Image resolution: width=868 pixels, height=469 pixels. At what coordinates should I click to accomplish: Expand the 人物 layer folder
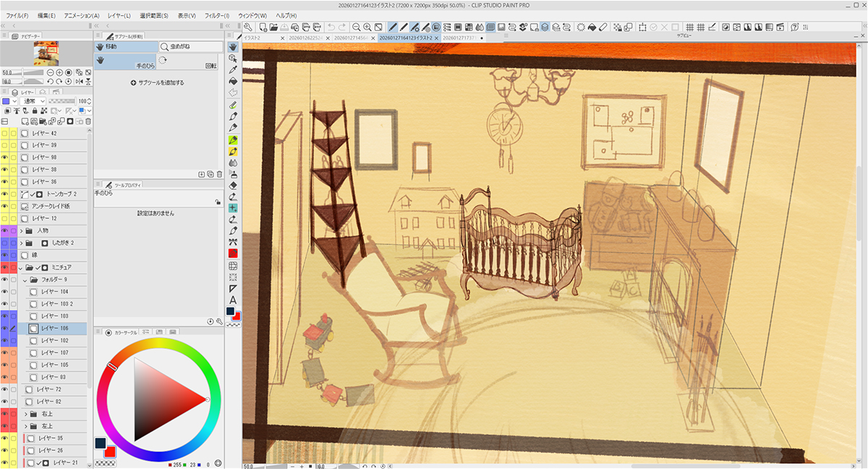pyautogui.click(x=20, y=231)
